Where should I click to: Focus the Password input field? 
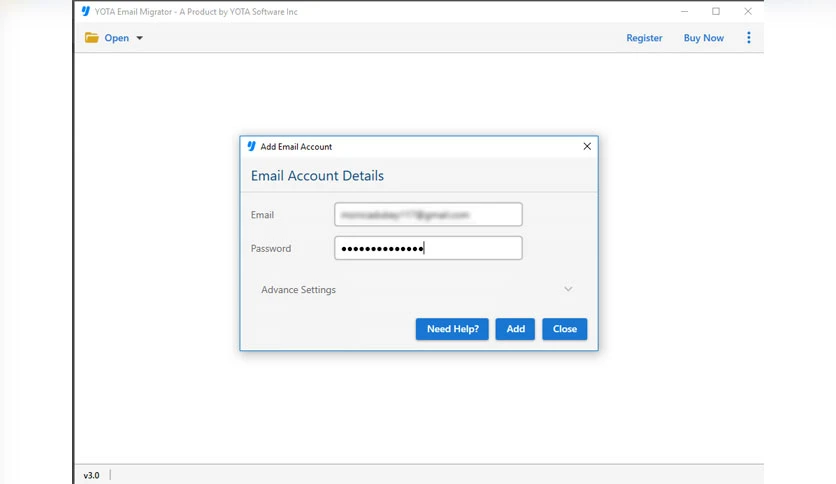428,248
